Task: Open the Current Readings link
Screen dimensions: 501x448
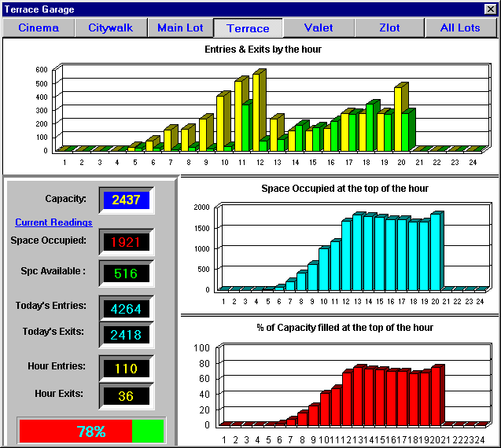Action: click(x=53, y=222)
